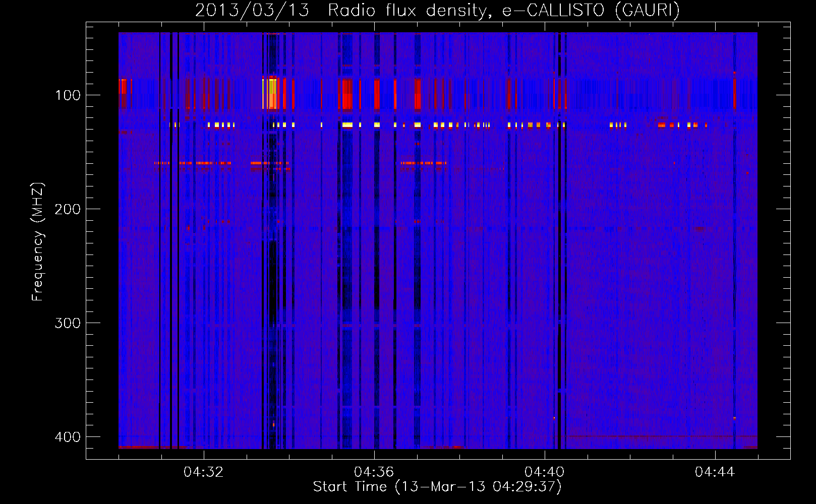This screenshot has height=504, width=816.
Task: Click the 04:36 time tick label
Action: [x=374, y=472]
